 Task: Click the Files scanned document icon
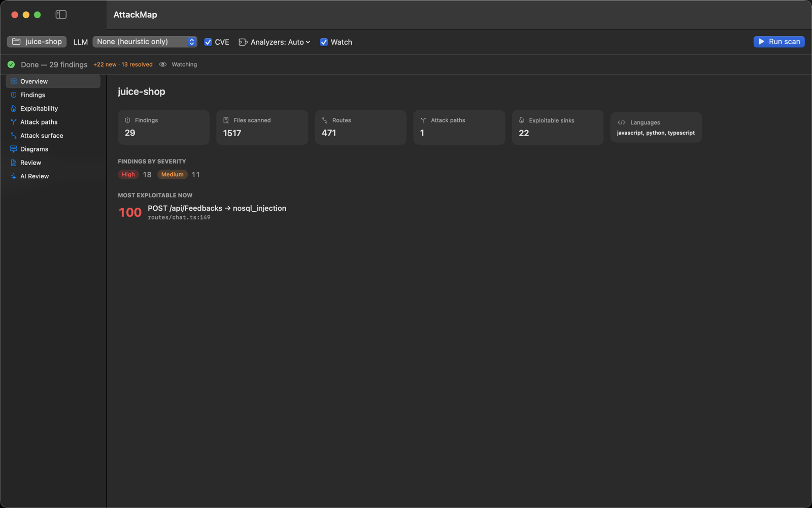226,120
